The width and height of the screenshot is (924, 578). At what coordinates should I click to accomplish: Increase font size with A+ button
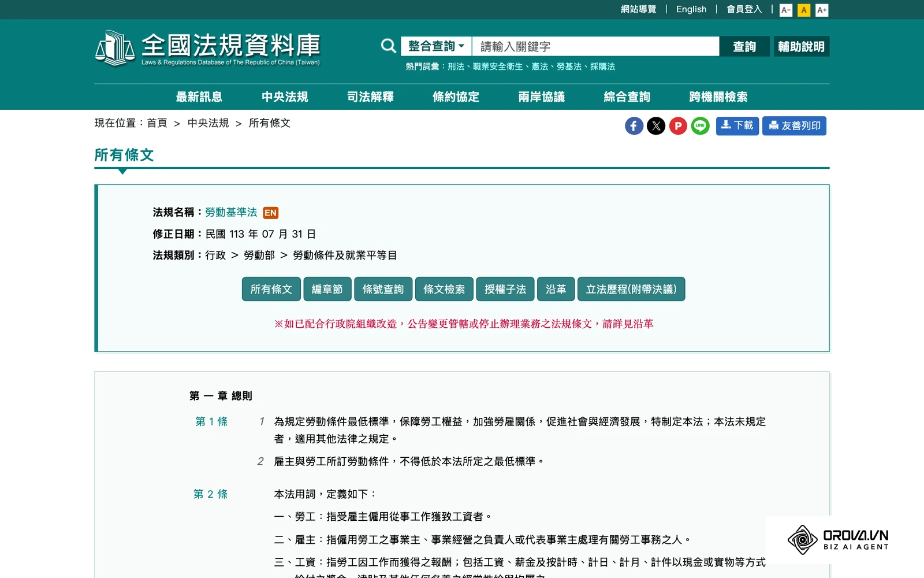point(822,10)
